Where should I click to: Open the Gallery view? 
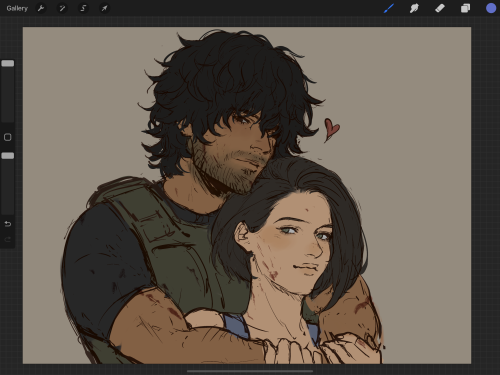[17, 8]
